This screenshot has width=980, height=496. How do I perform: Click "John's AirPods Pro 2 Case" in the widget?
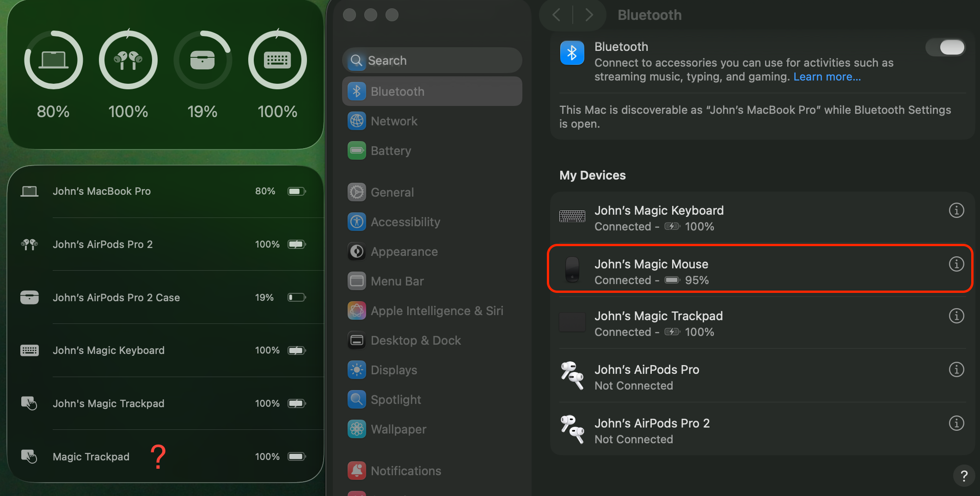[x=116, y=298]
